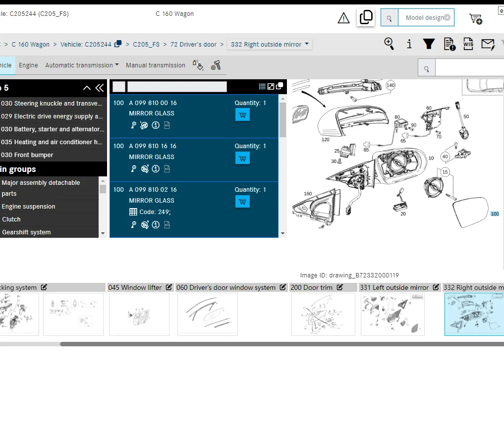The image size is (504, 435).
Task: Click the envelope with pencil feedback icon
Action: [488, 44]
